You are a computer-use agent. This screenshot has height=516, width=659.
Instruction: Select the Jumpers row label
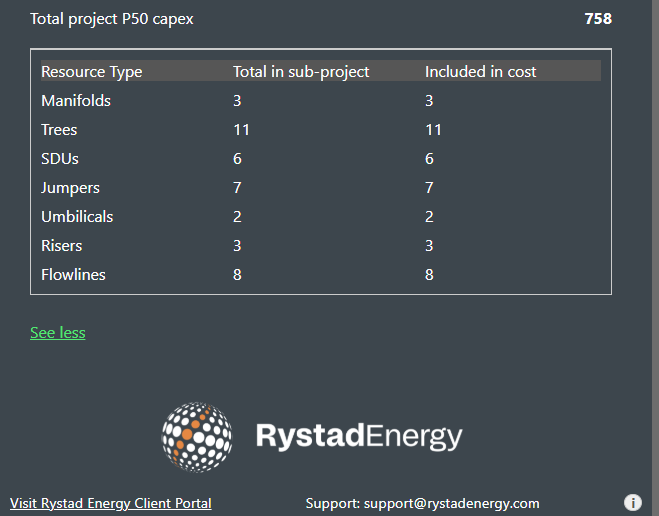[70, 188]
